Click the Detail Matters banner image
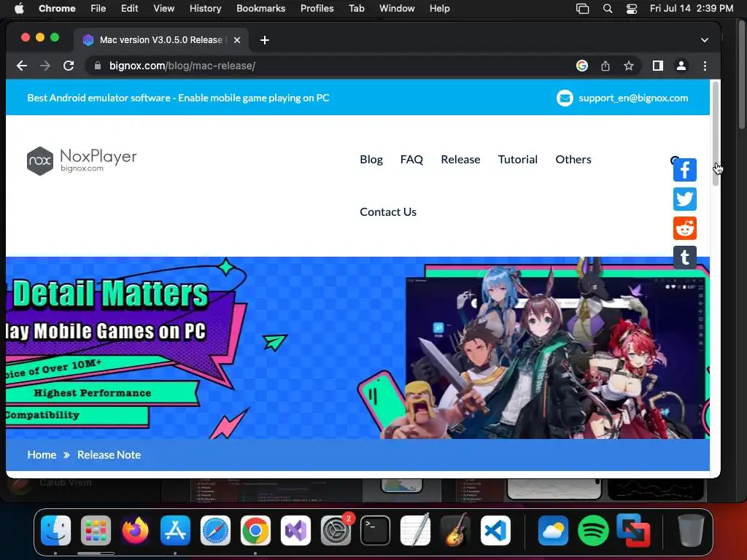The image size is (747, 560). click(357, 348)
